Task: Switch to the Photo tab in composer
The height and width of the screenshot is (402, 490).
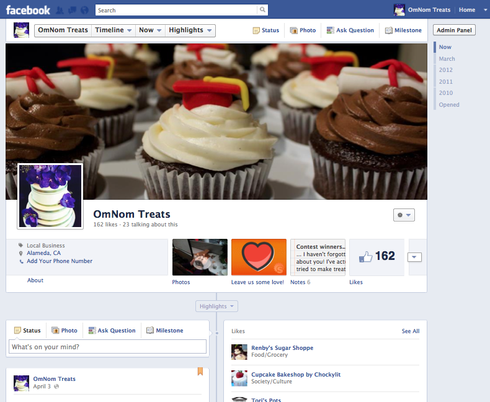Action: (x=64, y=330)
